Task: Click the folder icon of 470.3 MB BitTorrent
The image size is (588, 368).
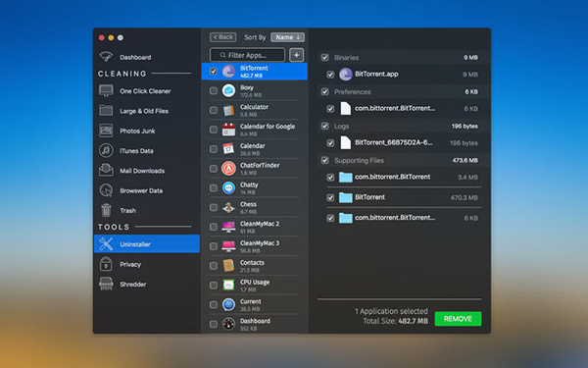Action: [345, 197]
